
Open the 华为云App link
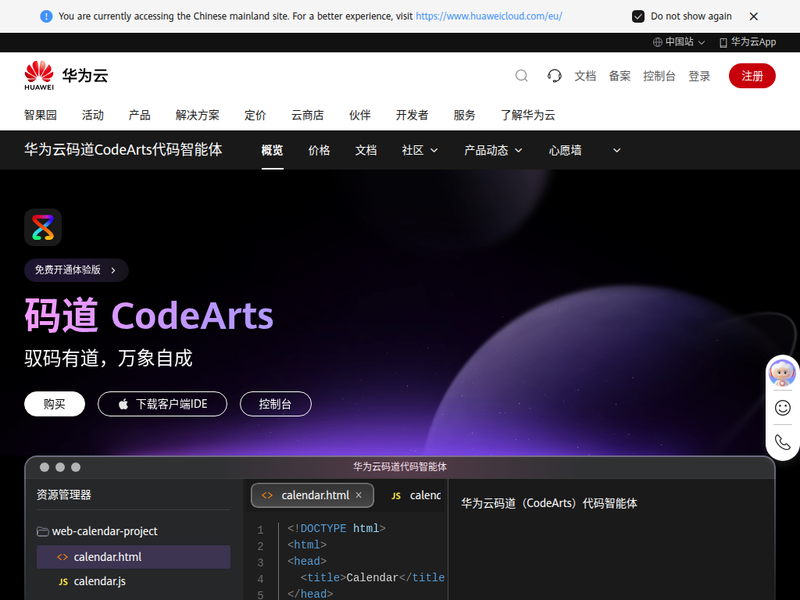tap(747, 42)
